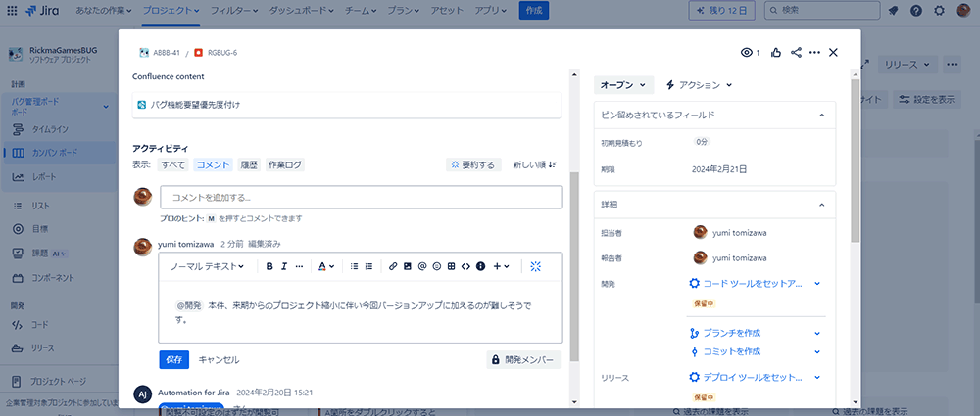
Task: Click the Jira logo in top bar
Action: (44, 11)
